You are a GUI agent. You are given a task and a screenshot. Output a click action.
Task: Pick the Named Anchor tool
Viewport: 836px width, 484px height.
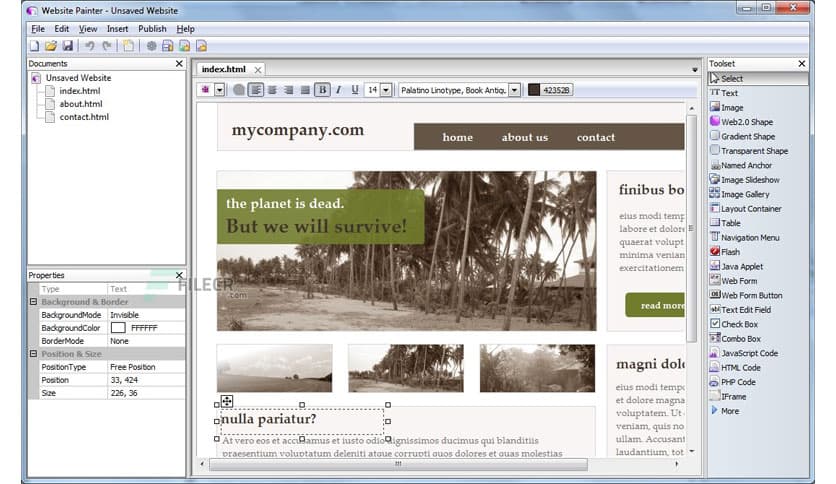tap(741, 165)
